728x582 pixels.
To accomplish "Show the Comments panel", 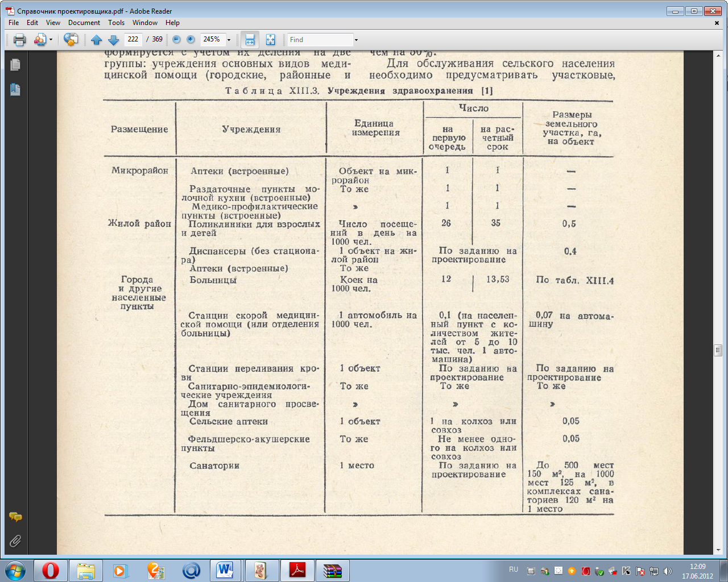I will 15,517.
